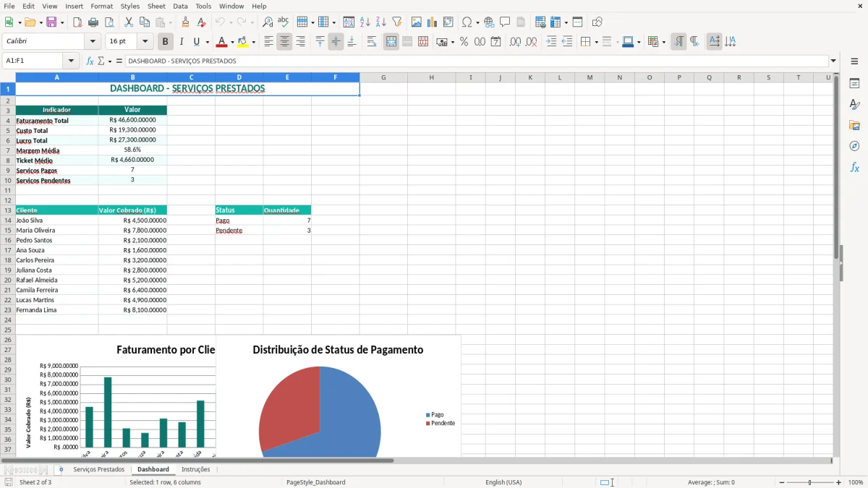Click Increase Indent icon
This screenshot has height=488, width=868.
(x=551, y=42)
